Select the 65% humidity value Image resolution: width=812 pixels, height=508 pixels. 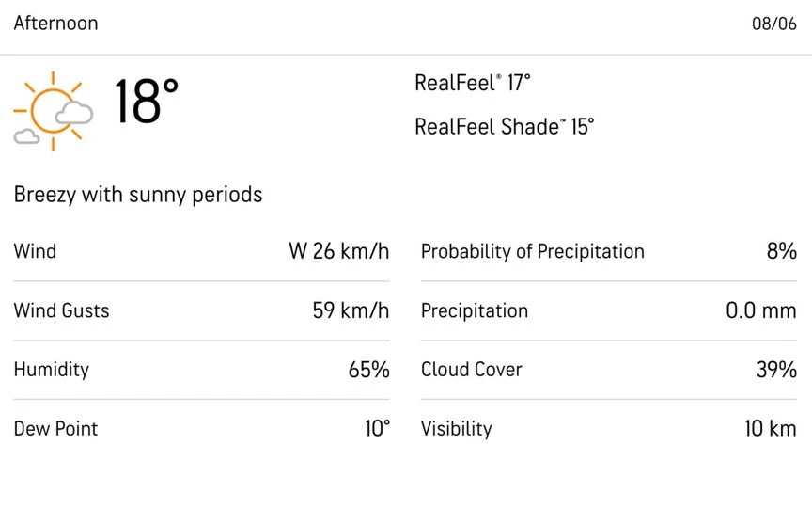click(369, 370)
